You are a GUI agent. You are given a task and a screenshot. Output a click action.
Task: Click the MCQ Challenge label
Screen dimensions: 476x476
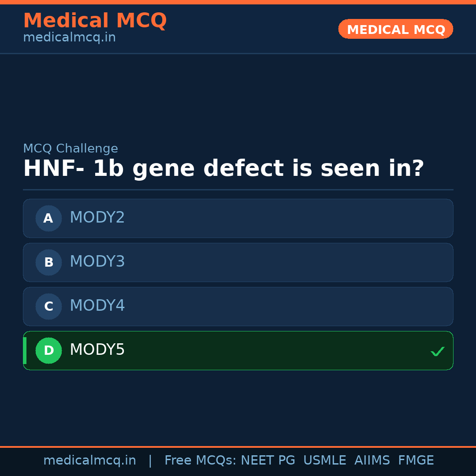pyautogui.click(x=71, y=149)
